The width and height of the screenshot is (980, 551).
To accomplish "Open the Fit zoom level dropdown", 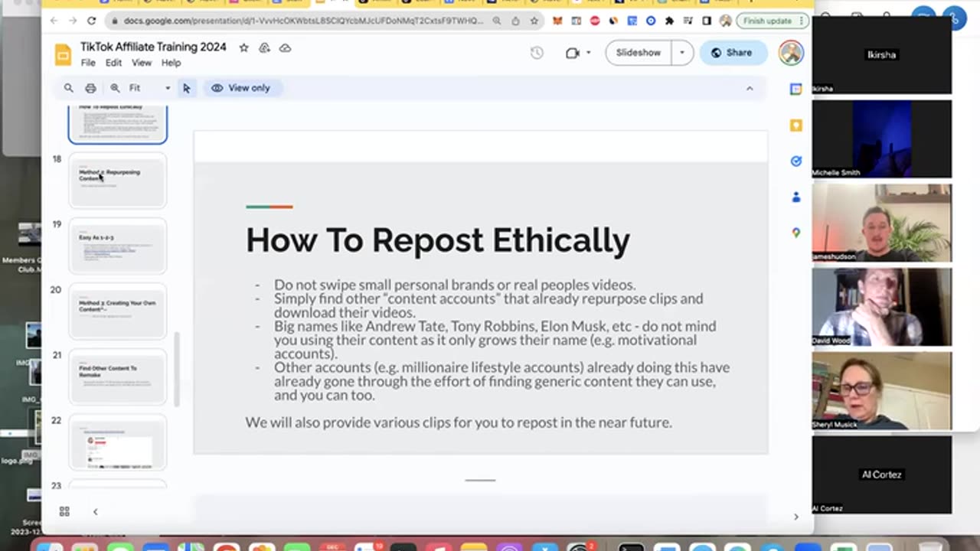I will coord(149,88).
